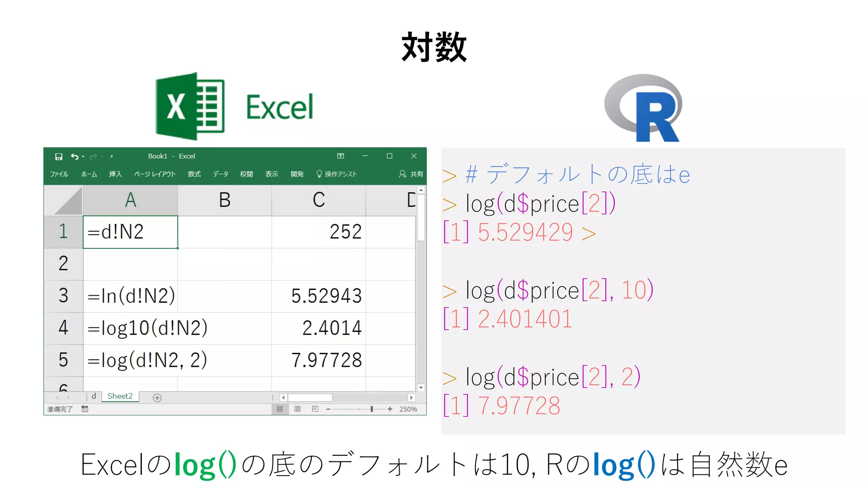Click horizontal scrollbar left arrow
This screenshot has height=488, width=868.
pyautogui.click(x=283, y=398)
